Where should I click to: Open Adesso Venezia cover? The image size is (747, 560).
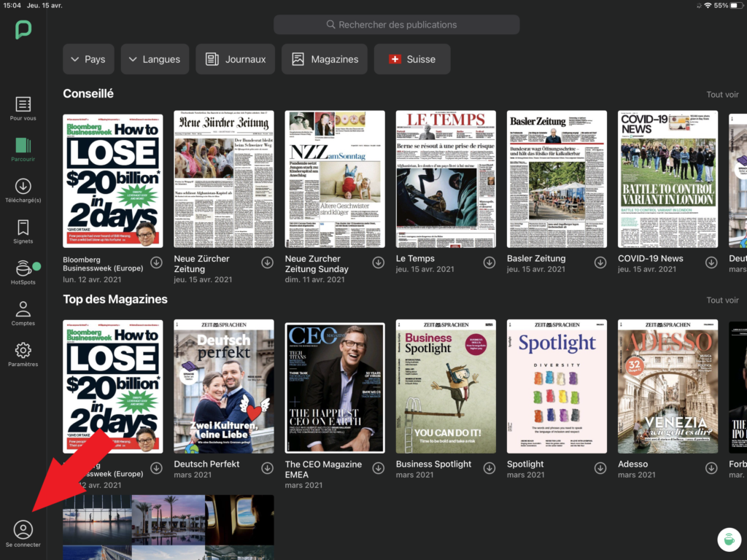668,386
